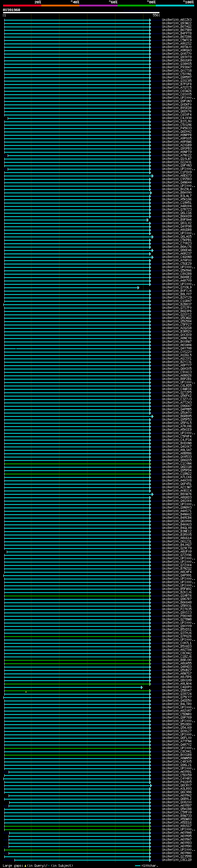Click the 556 end position marker

click(155, 15)
